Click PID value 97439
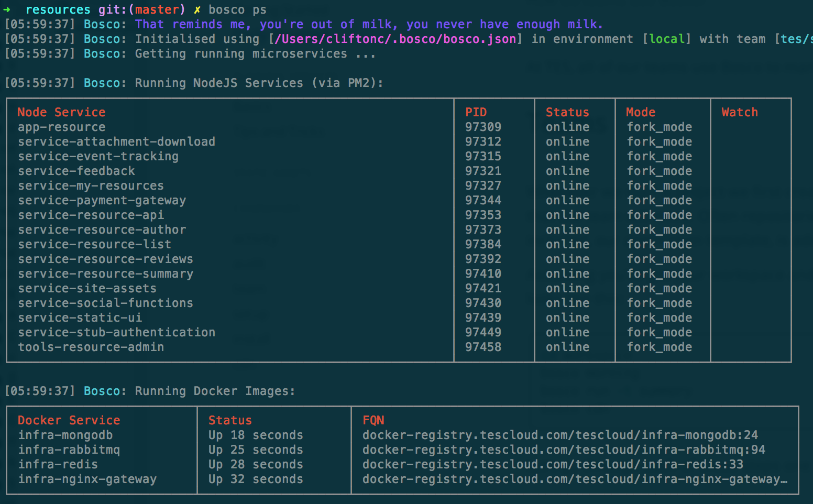813x504 pixels. [x=483, y=318]
